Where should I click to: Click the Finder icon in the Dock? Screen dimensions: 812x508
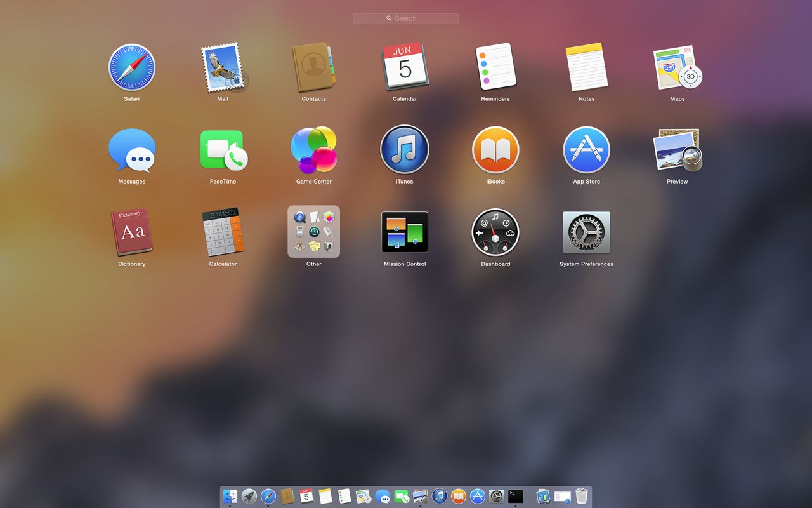click(x=230, y=496)
